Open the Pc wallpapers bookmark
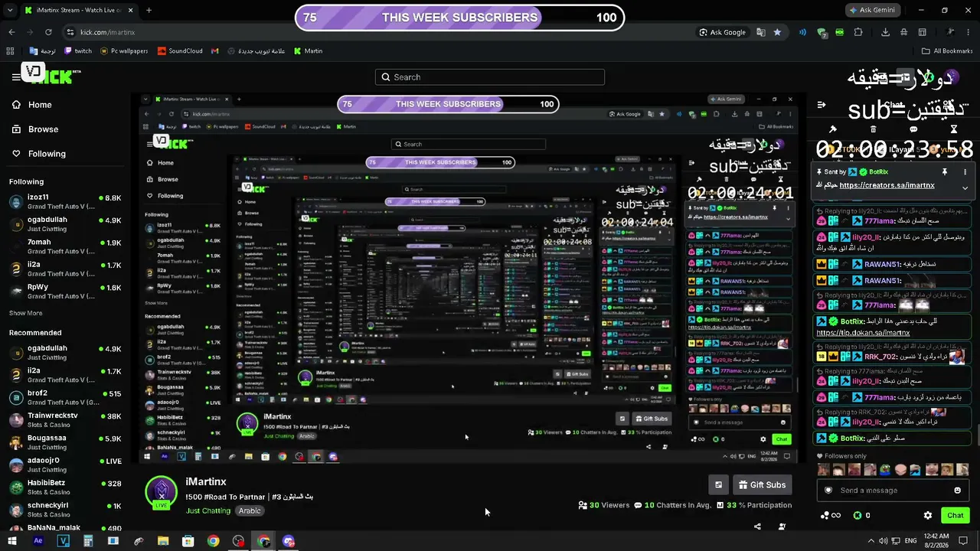Image resolution: width=980 pixels, height=551 pixels. (122, 51)
